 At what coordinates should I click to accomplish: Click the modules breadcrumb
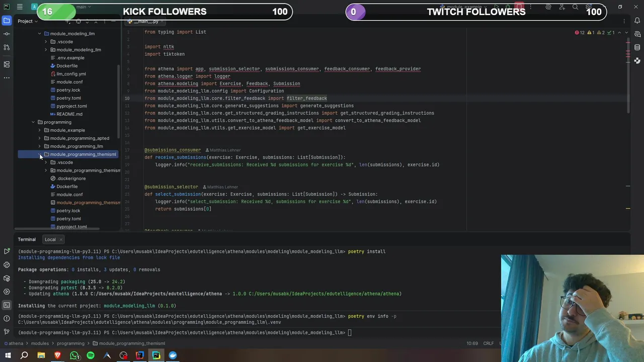[x=40, y=343]
